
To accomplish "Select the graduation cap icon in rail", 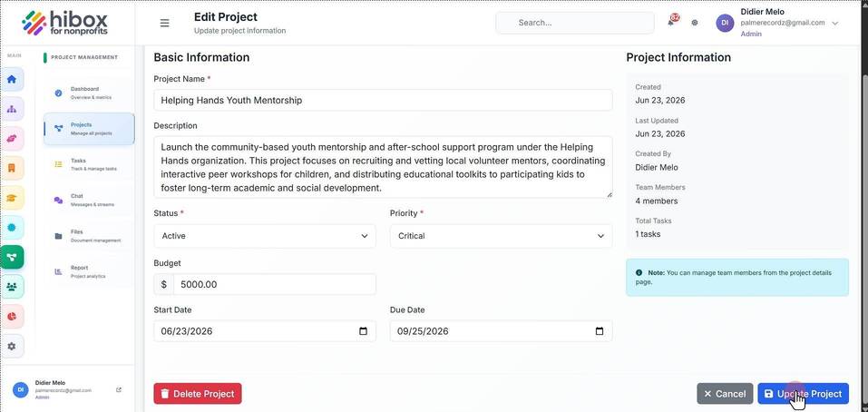I will tap(12, 198).
